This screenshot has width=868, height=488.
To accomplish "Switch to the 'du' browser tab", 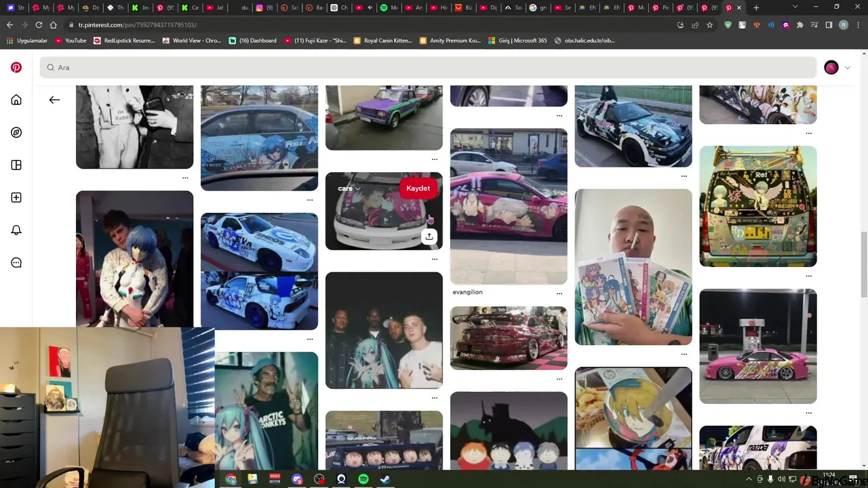I will (240, 7).
